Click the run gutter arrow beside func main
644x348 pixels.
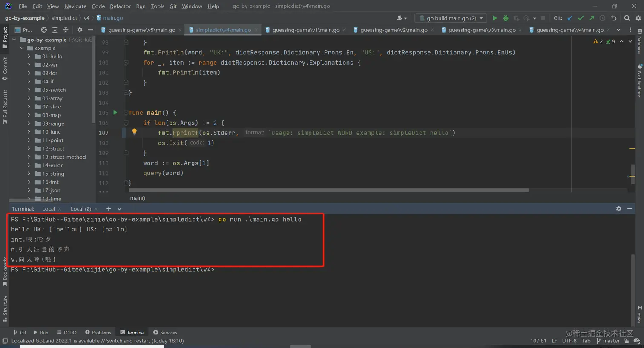coord(115,113)
